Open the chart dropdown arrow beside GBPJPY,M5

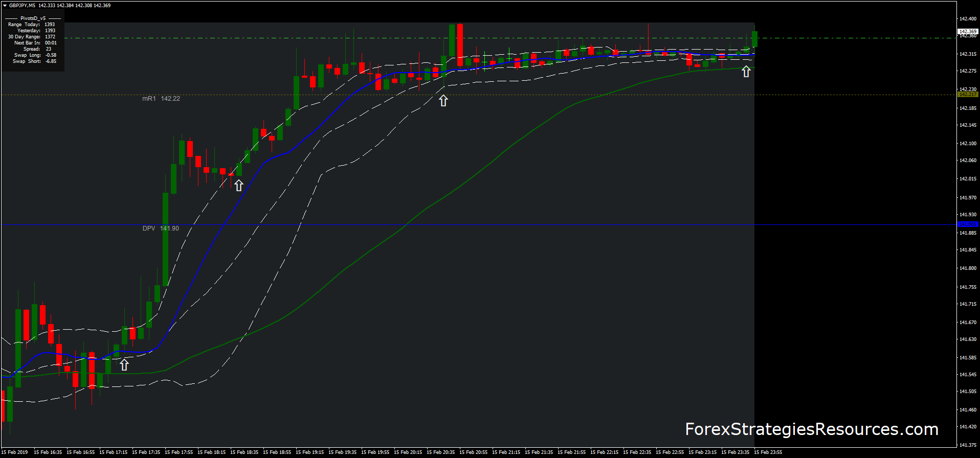tap(5, 6)
